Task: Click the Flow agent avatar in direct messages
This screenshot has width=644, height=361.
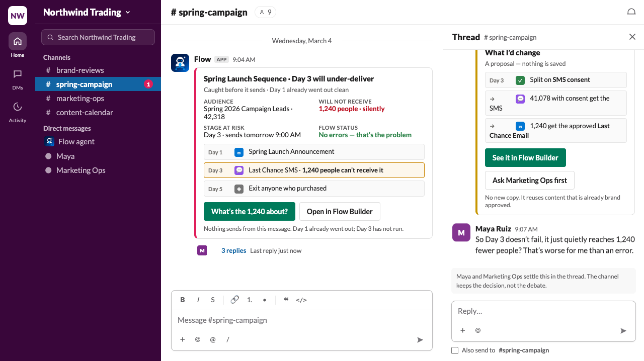Action: pos(49,142)
